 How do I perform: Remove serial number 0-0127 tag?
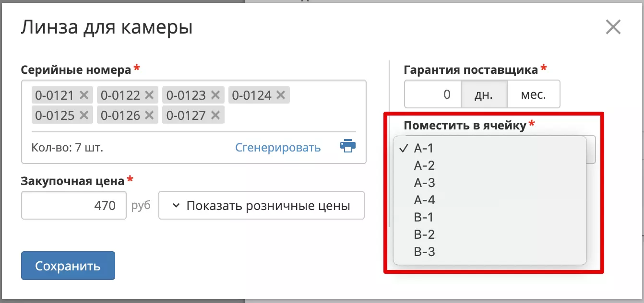215,116
